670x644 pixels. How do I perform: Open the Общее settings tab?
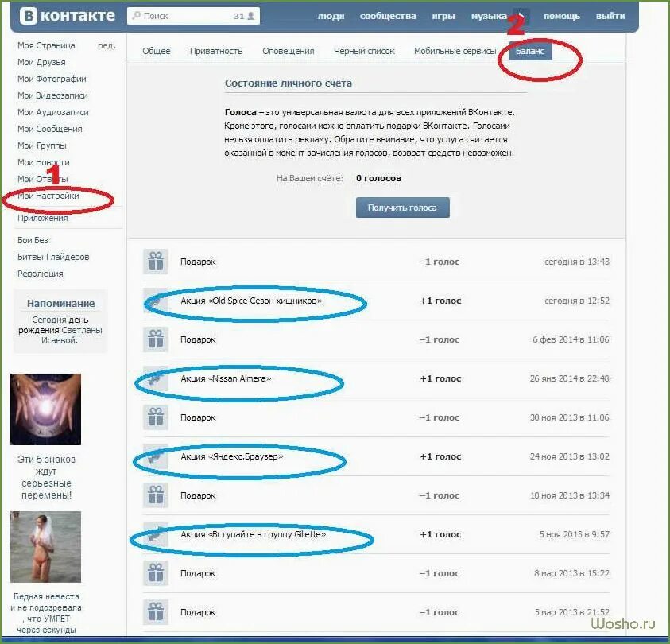click(157, 51)
